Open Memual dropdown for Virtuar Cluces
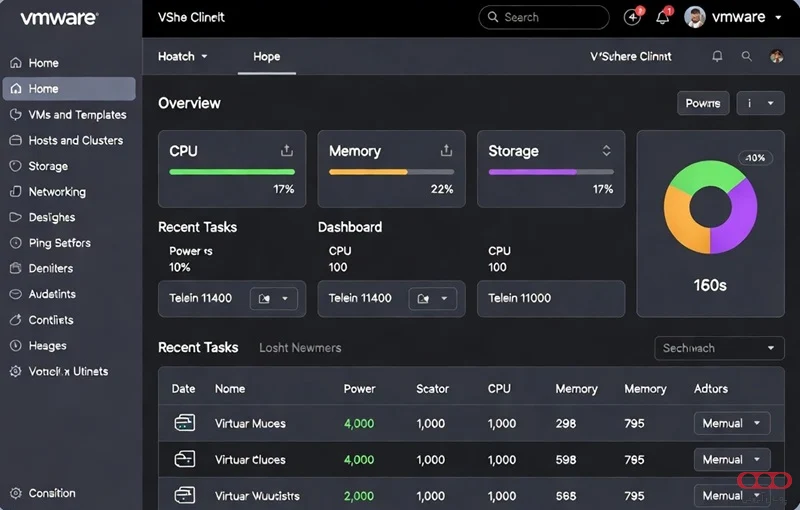 (732, 460)
